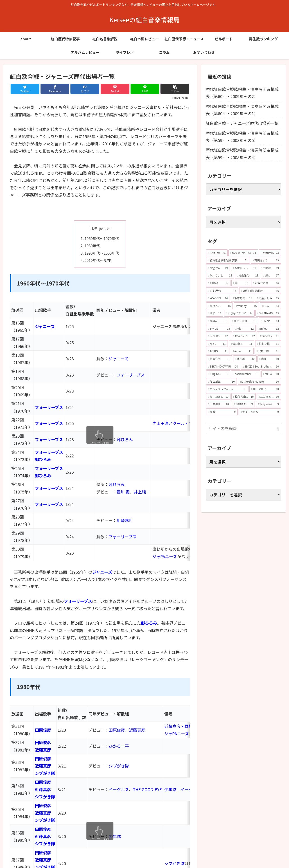Open the lower 月を選択 archive dropdown

pos(243,462)
